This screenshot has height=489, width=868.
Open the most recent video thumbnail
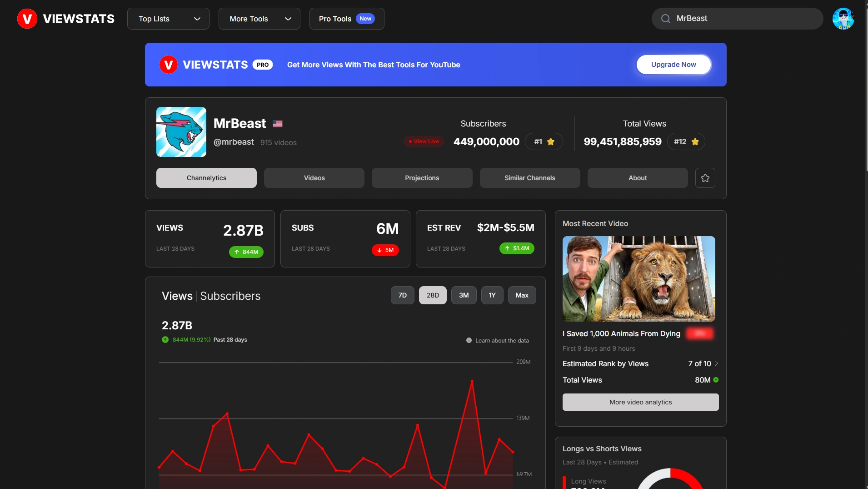639,279
